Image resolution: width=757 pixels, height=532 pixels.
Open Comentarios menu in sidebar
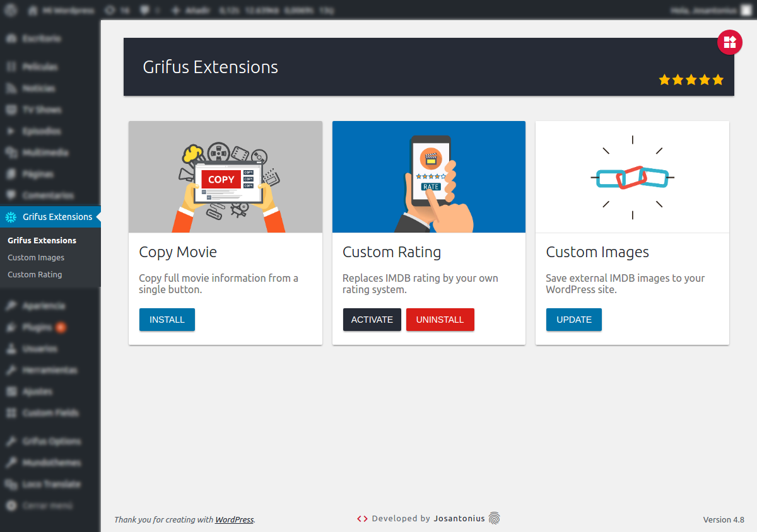pyautogui.click(x=50, y=195)
